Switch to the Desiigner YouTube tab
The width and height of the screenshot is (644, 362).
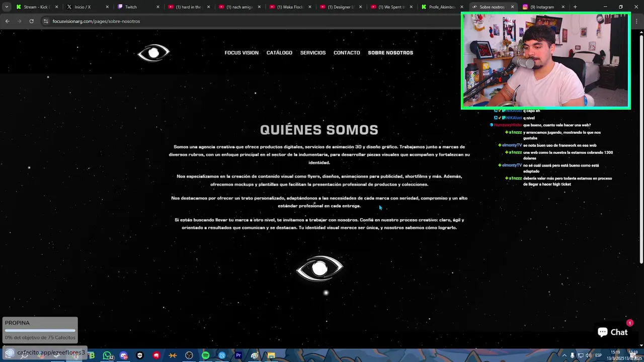click(340, 7)
